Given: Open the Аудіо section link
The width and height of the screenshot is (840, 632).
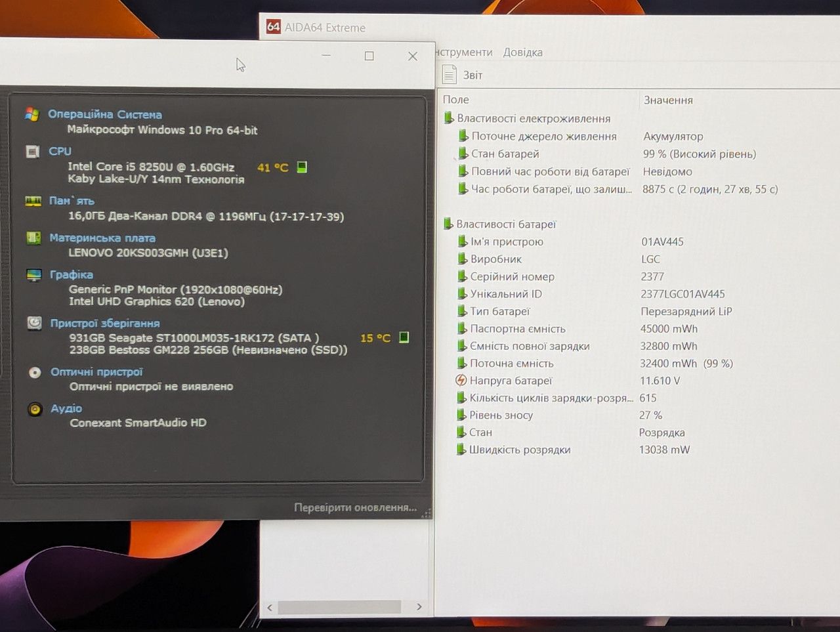Looking at the screenshot, I should tap(66, 408).
